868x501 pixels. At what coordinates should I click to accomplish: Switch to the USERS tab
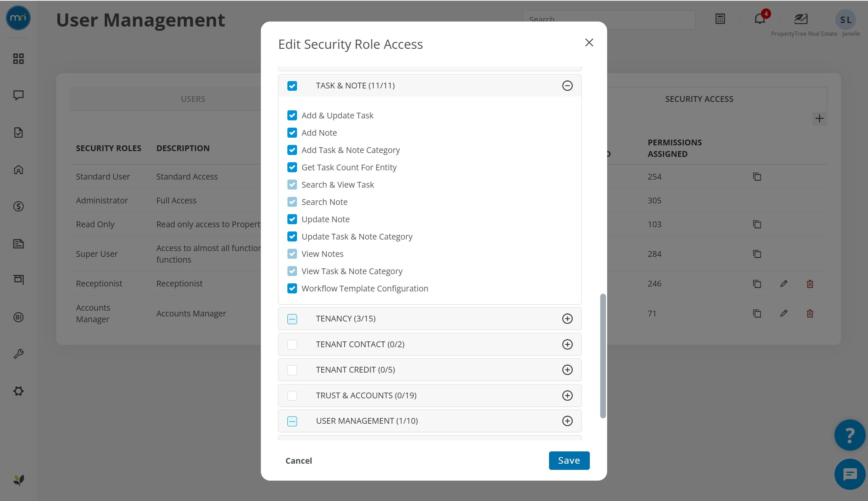point(193,99)
